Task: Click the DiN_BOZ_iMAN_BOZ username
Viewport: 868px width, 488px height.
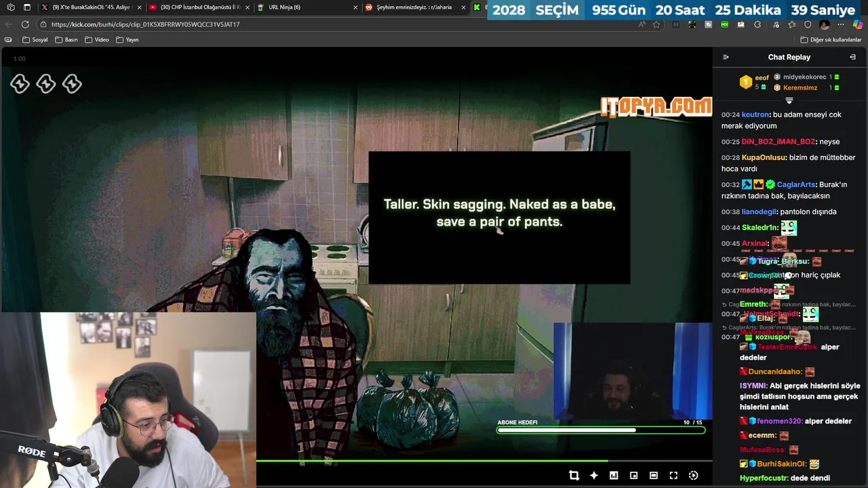Action: pyautogui.click(x=778, y=142)
